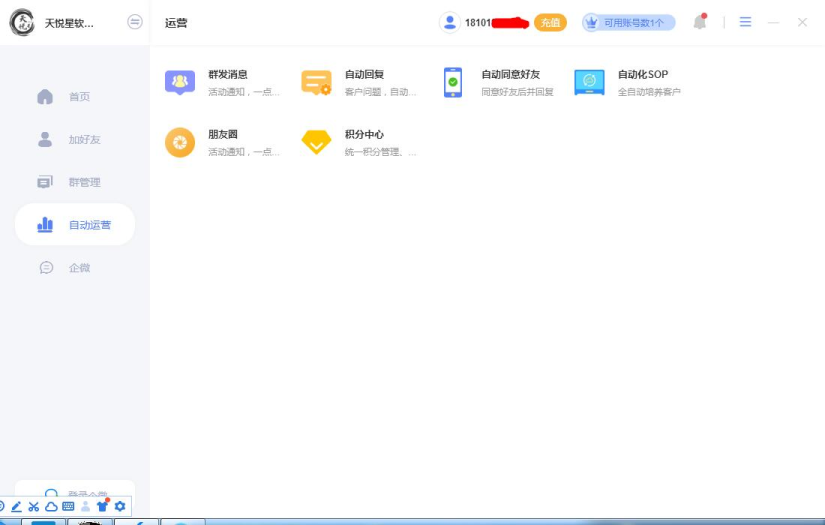Screen dimensions: 825x525
Task: Open the 朋友圈 Moments feature
Action: 180,143
